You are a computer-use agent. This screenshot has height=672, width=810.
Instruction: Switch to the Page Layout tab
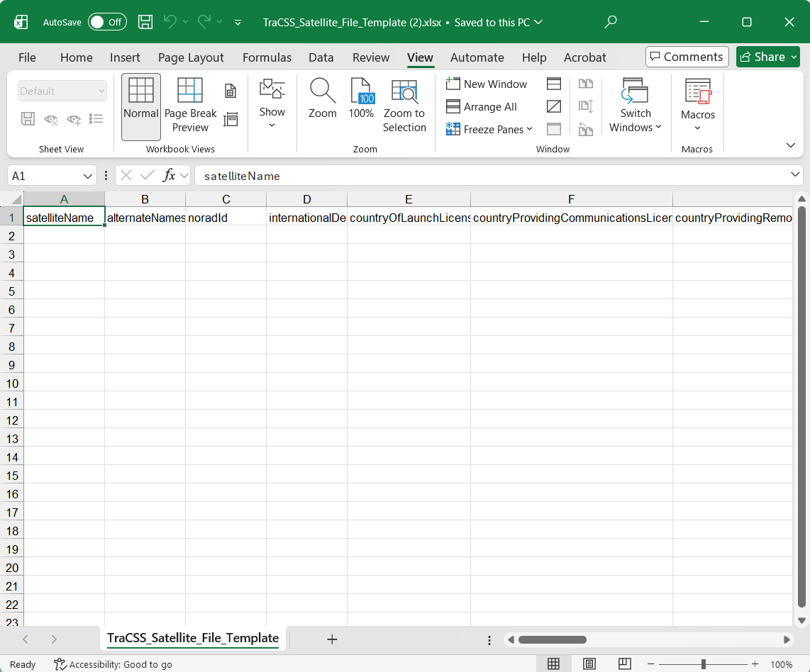[191, 57]
